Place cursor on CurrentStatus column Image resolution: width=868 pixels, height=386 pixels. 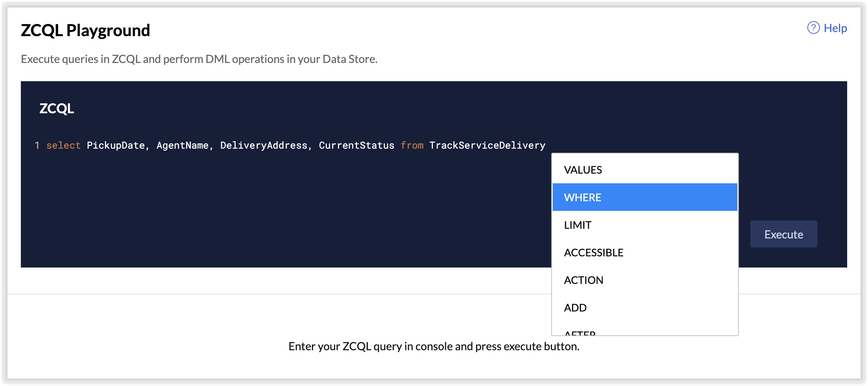point(356,145)
